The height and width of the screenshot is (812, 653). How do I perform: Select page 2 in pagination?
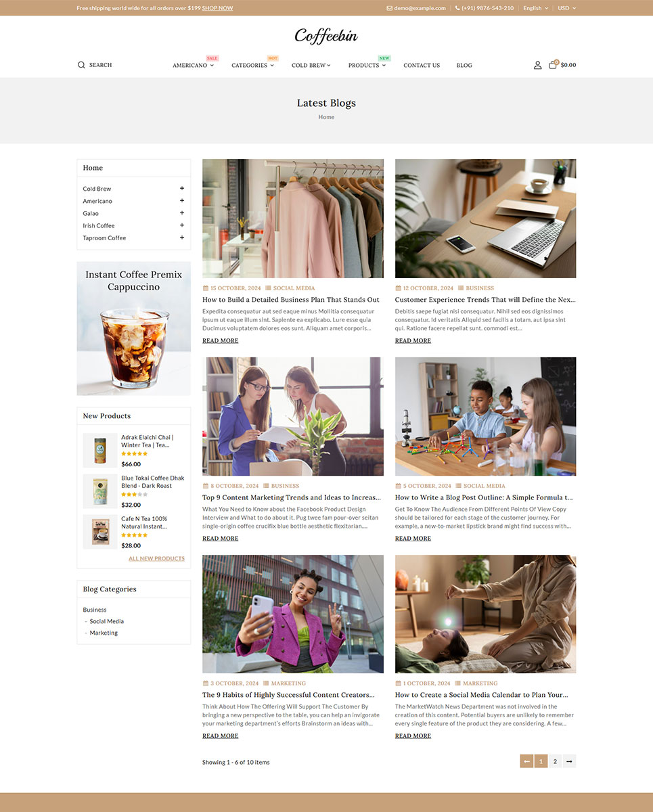pyautogui.click(x=555, y=761)
